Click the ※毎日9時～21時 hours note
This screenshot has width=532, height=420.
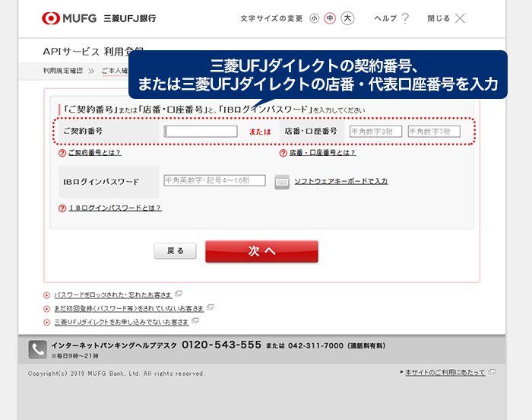coord(74,356)
